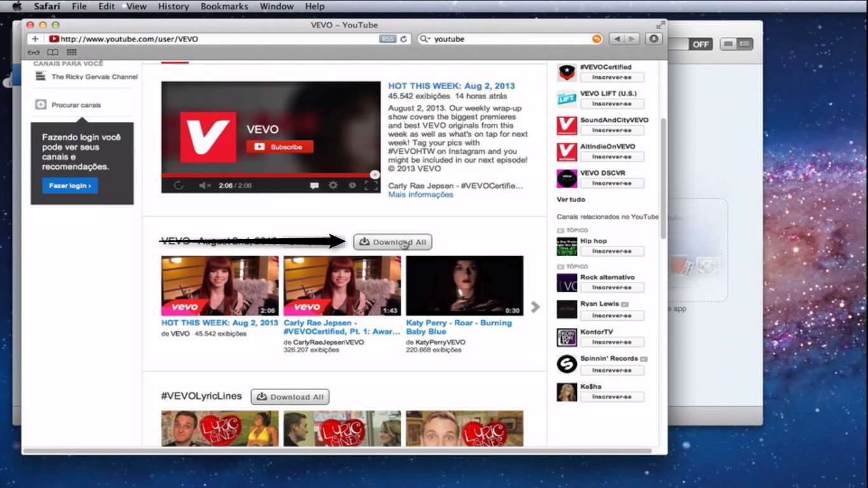
Task: Show bookmarks via the open book icon
Action: (53, 53)
